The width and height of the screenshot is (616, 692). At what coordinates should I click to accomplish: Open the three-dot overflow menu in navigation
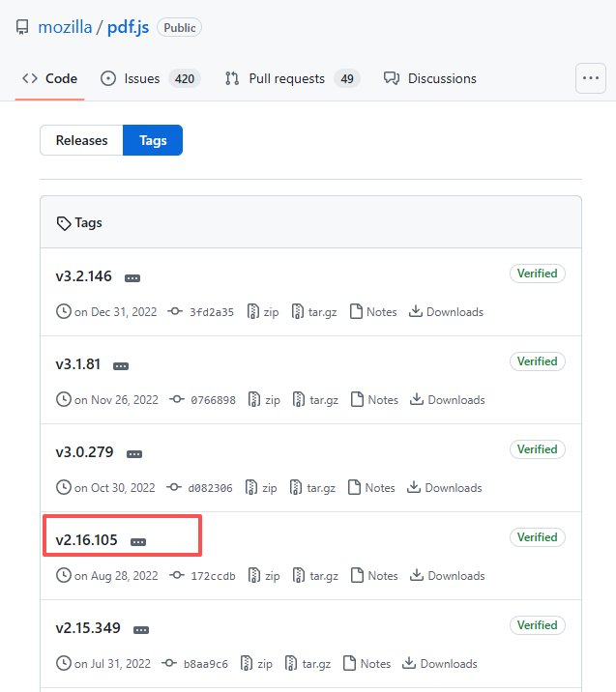pos(591,78)
